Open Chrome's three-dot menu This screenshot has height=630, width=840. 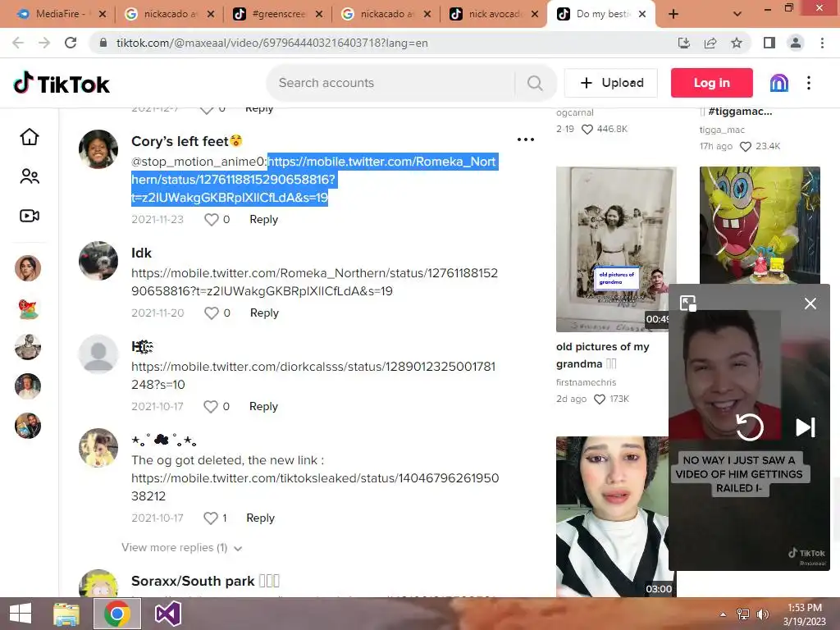click(x=822, y=43)
